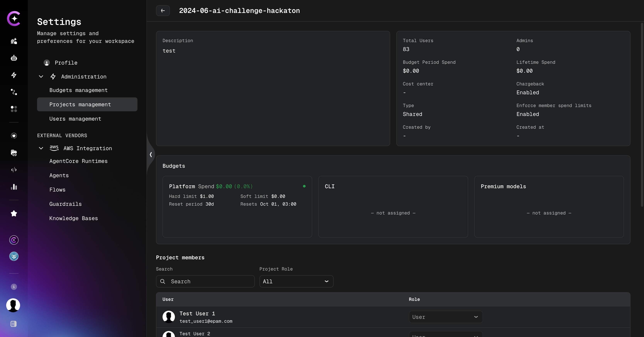644x337 pixels.
Task: Click the Chargeback Enabled value
Action: (x=528, y=93)
